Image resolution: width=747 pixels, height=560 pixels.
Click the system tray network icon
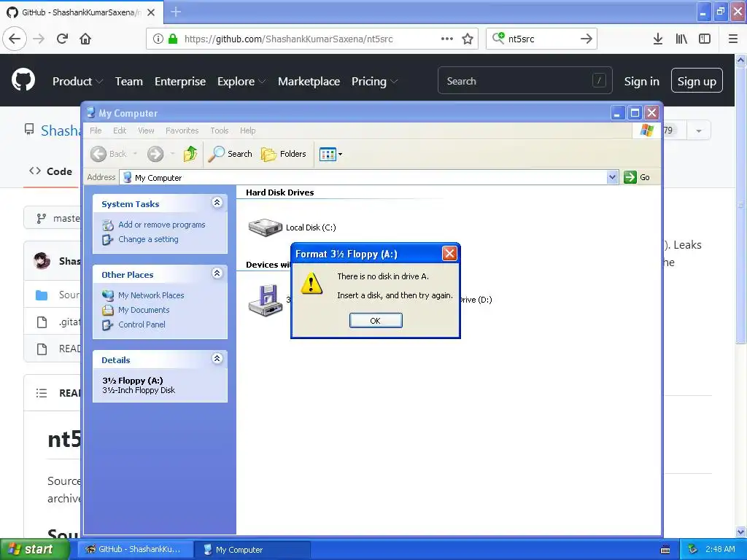click(693, 550)
